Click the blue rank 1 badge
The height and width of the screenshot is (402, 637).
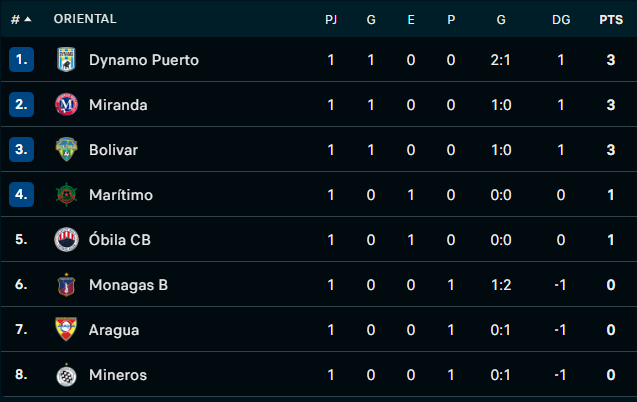click(x=22, y=60)
